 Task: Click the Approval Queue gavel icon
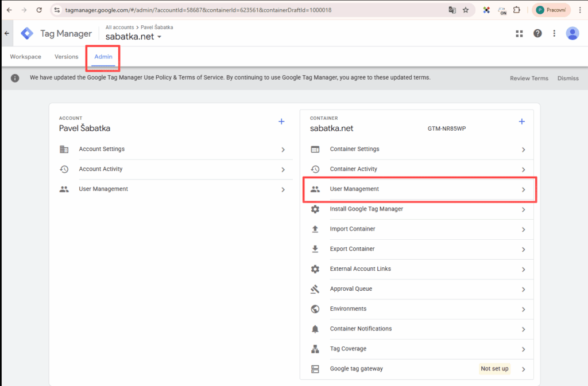(x=315, y=289)
